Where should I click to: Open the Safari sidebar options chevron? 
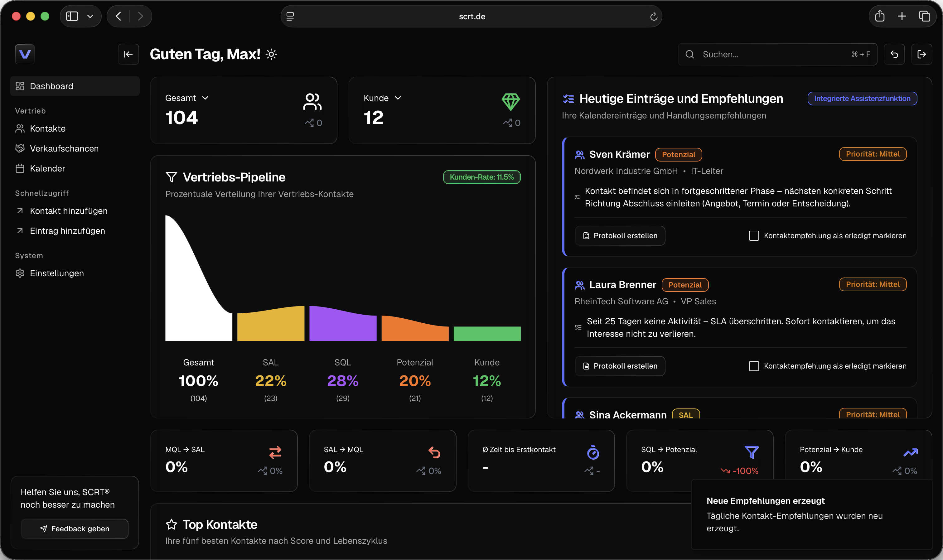[x=90, y=16]
